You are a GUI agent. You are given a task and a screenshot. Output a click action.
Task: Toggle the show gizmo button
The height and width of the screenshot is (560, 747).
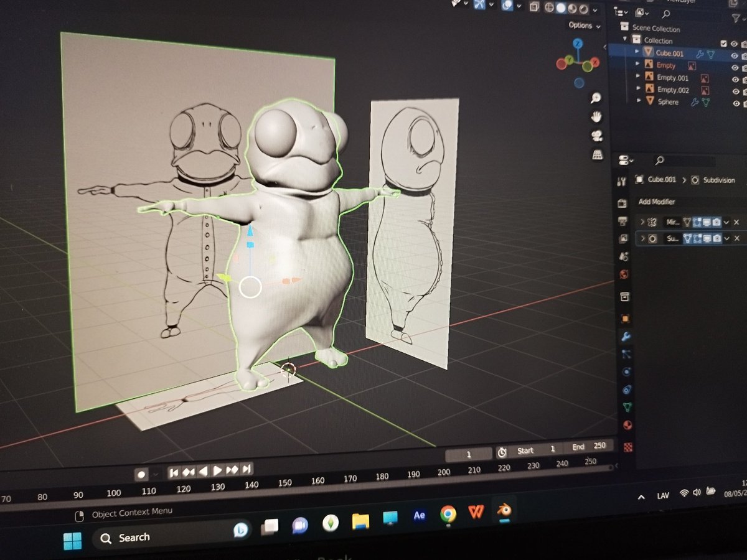pos(479,4)
